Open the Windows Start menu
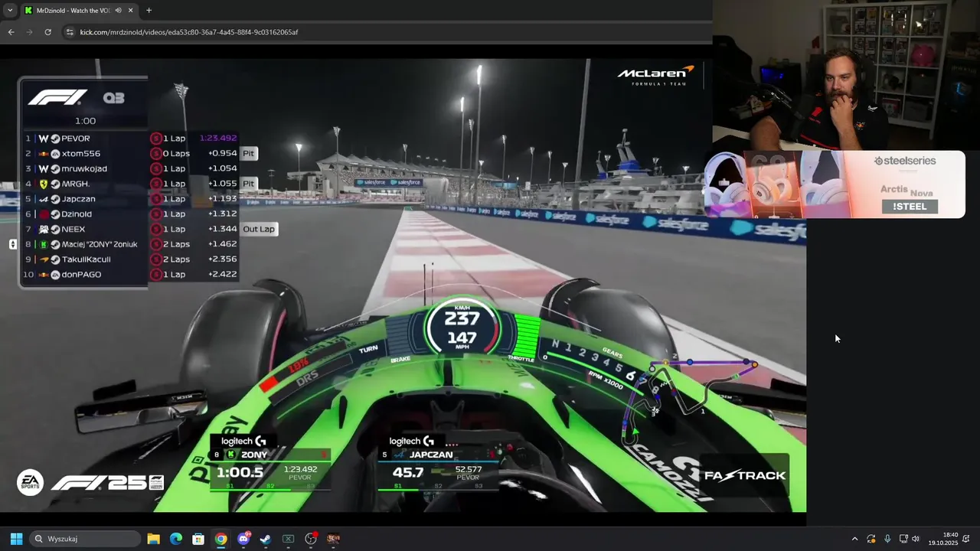The image size is (980, 551). click(x=16, y=539)
